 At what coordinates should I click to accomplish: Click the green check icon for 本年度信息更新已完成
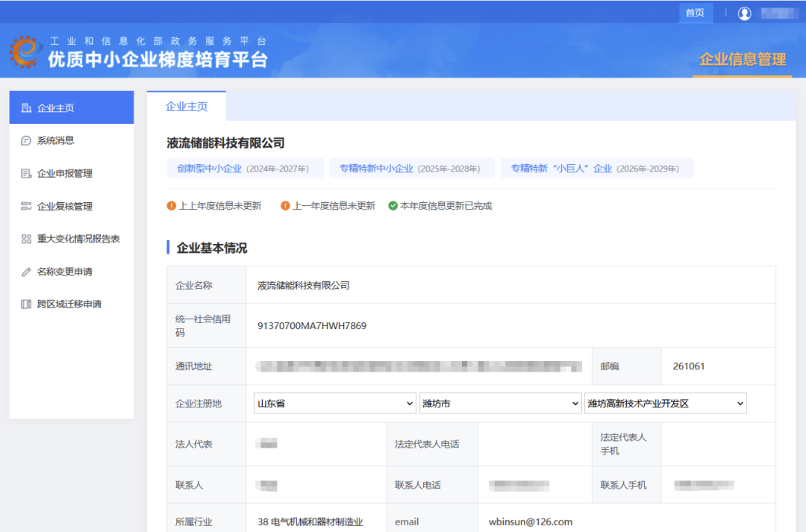coord(393,206)
